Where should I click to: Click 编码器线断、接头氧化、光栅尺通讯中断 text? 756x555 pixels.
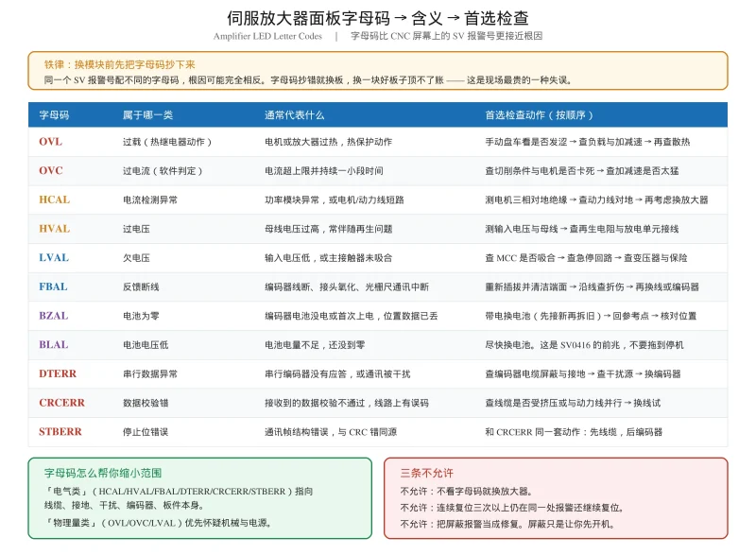click(347, 286)
